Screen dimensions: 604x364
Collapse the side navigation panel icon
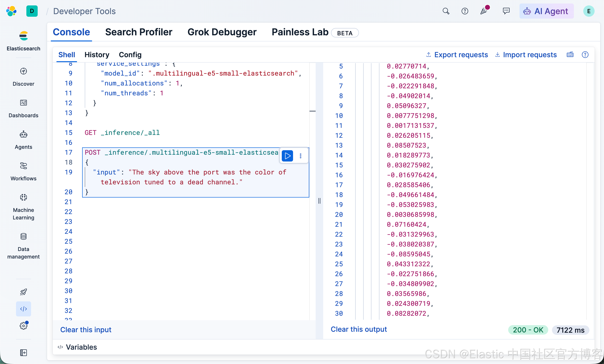click(23, 352)
